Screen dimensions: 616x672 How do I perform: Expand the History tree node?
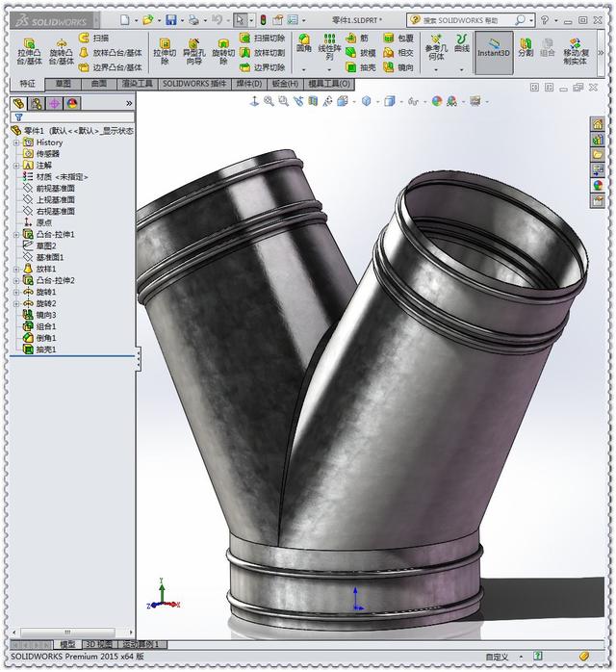coord(16,142)
